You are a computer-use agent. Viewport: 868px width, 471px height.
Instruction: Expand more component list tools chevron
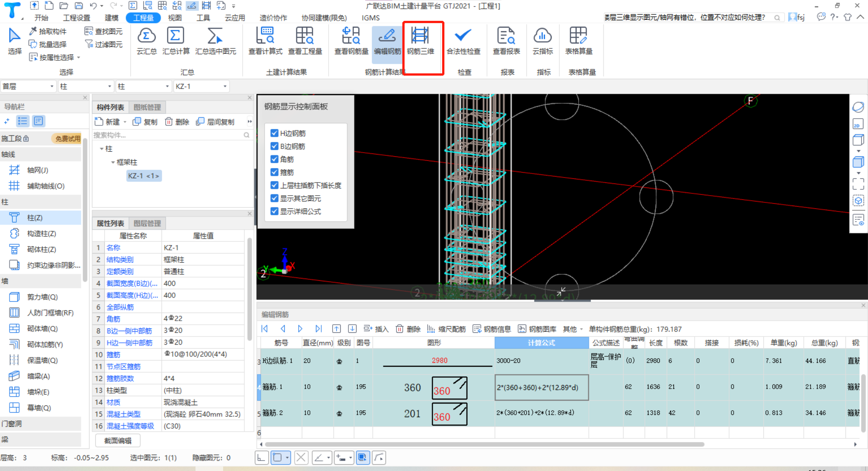pyautogui.click(x=249, y=121)
